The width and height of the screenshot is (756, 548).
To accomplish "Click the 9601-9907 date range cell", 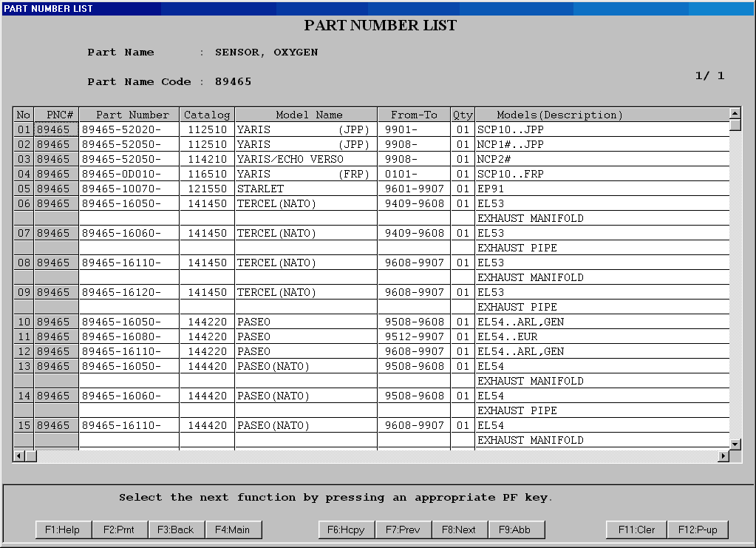I will [x=414, y=189].
